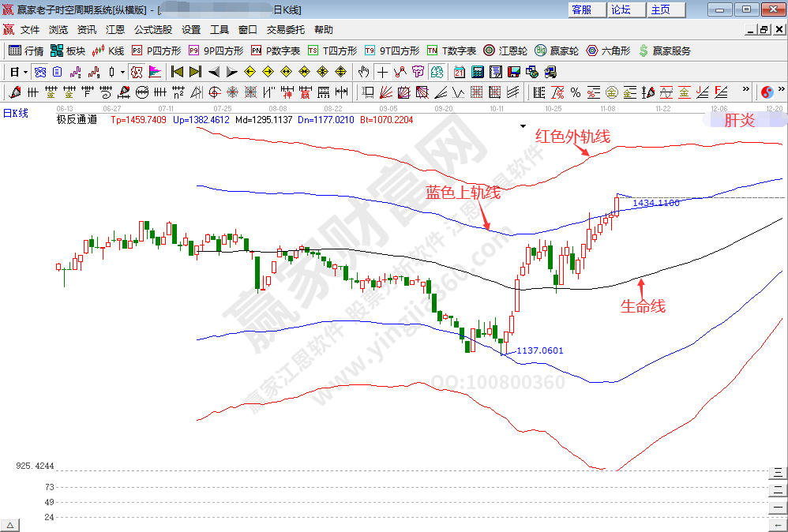Open the 板块 sector view
The width and height of the screenshot is (788, 532).
click(67, 51)
